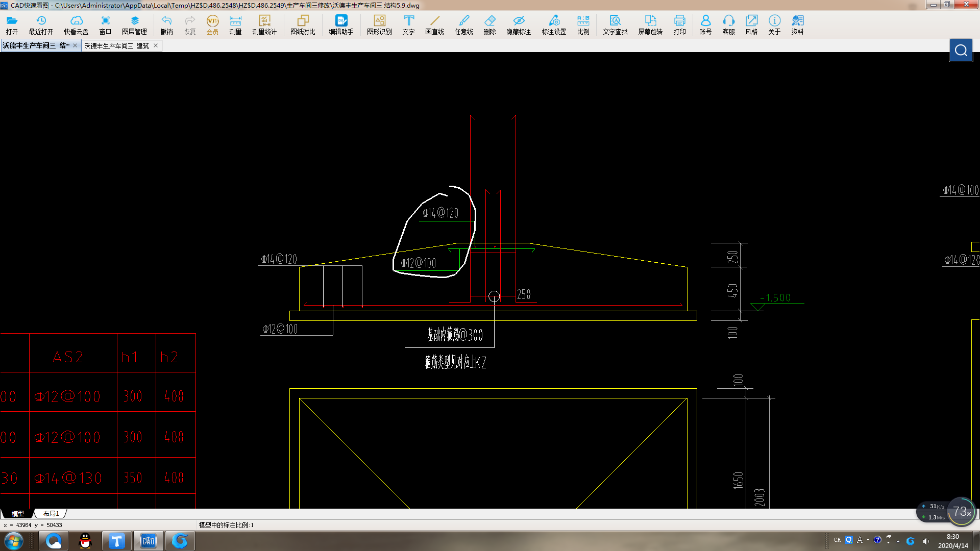Click the 模型中的标注比例:1 status text
Screen dimensions: 980x551
coord(226,525)
